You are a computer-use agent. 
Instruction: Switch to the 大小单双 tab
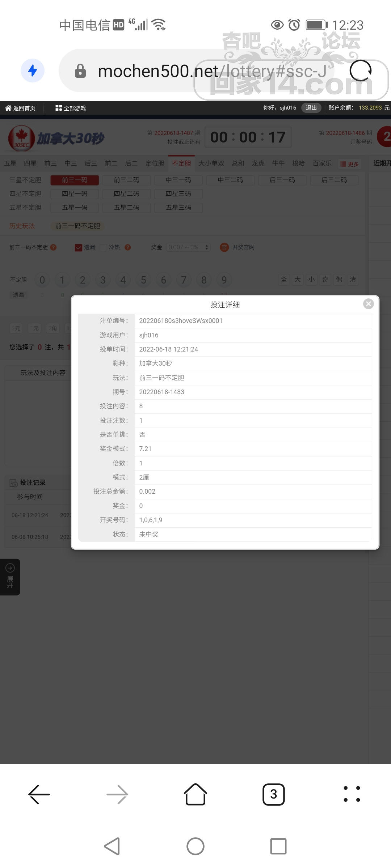coord(211,163)
